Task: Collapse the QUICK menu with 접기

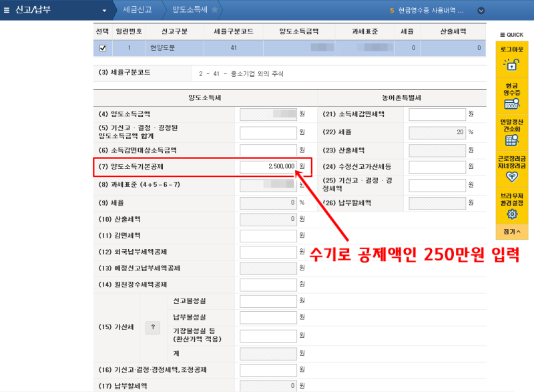Action: [x=512, y=232]
